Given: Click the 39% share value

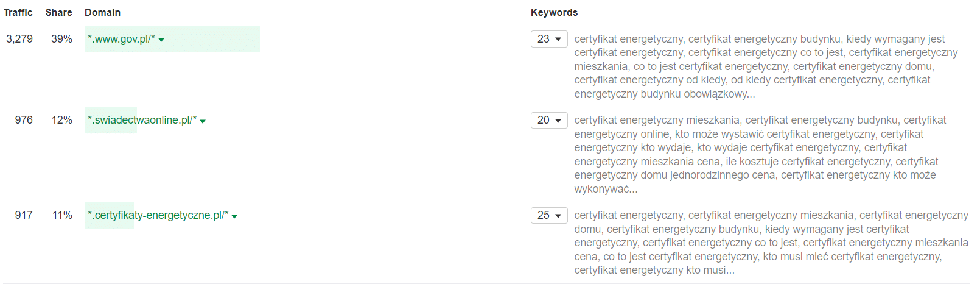Looking at the screenshot, I should (61, 39).
